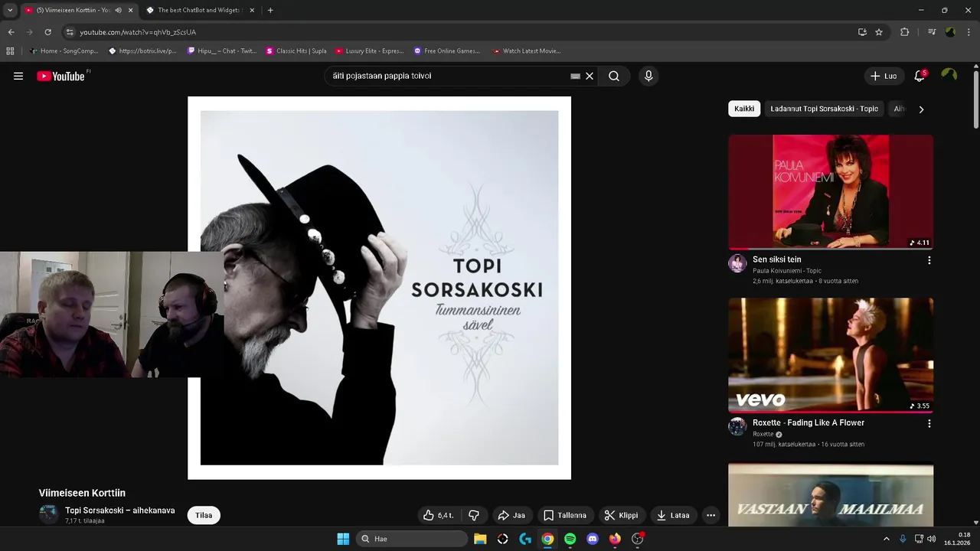
Task: Open more actions for Roxette Fading Like A Flower
Action: [929, 423]
